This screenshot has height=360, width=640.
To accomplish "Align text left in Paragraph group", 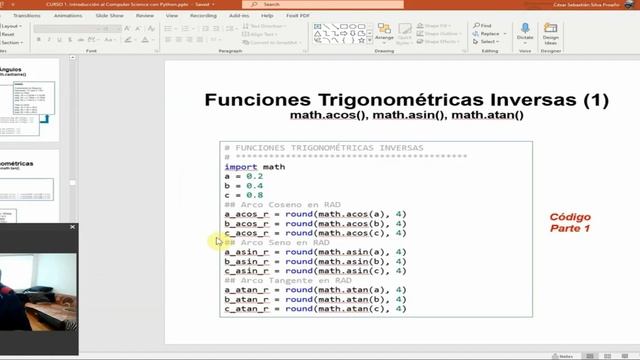I will coord(168,40).
